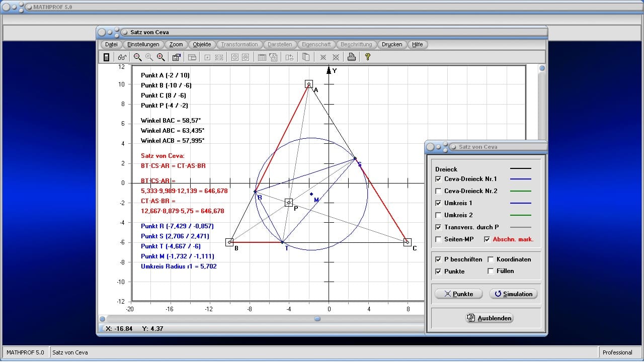Click the printer icon in toolbar

pyautogui.click(x=352, y=57)
